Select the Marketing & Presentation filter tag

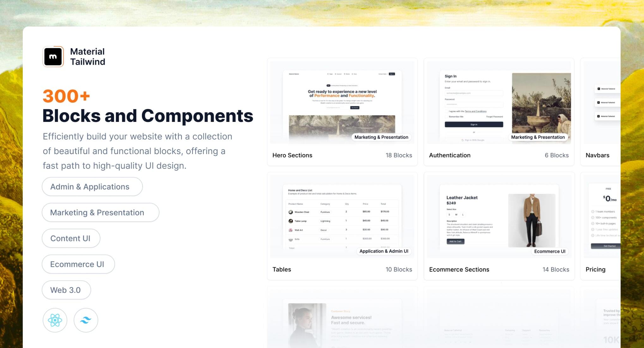pyautogui.click(x=98, y=213)
